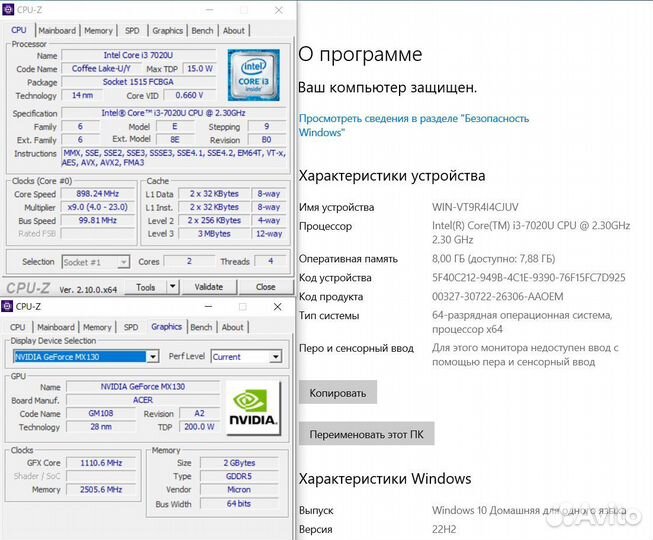Click the memory Type value GDDR5
Viewport: 653px width, 540px height.
[239, 476]
